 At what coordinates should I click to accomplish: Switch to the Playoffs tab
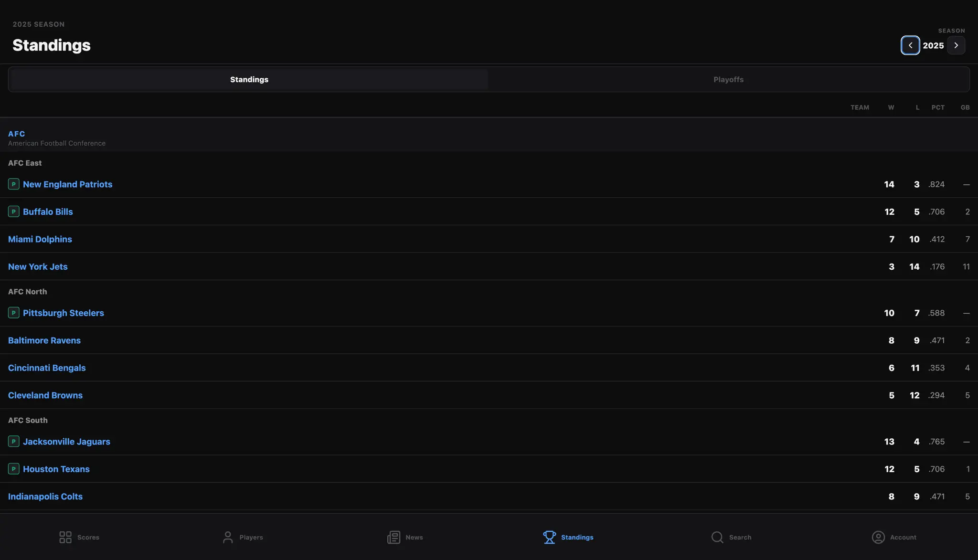(728, 79)
